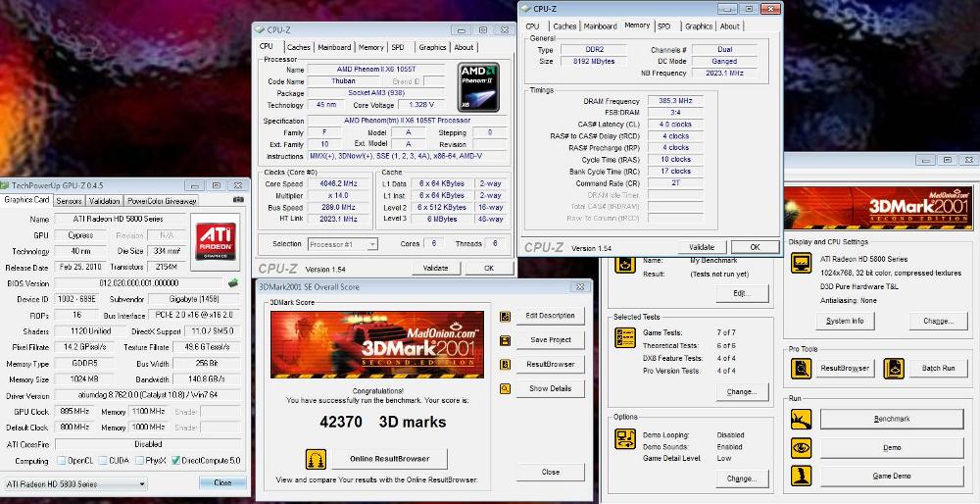This screenshot has width=980, height=504.
Task: Open the Graphics tab in the CPU-Z processor window
Action: 432,47
